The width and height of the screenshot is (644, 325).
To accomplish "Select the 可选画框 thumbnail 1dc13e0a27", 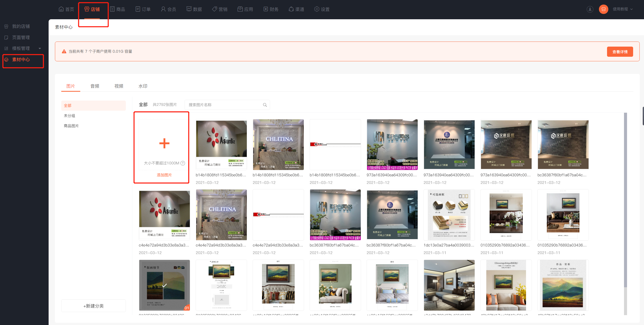I will pos(449,215).
